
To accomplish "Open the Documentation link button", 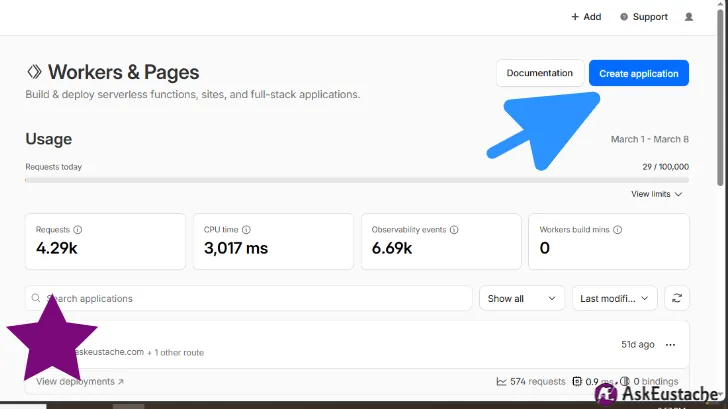I will 540,73.
